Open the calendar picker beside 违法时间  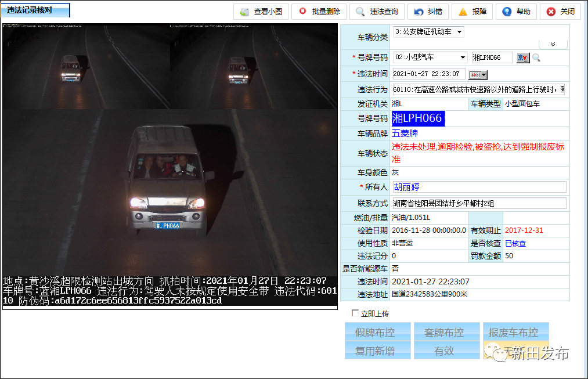tap(478, 75)
